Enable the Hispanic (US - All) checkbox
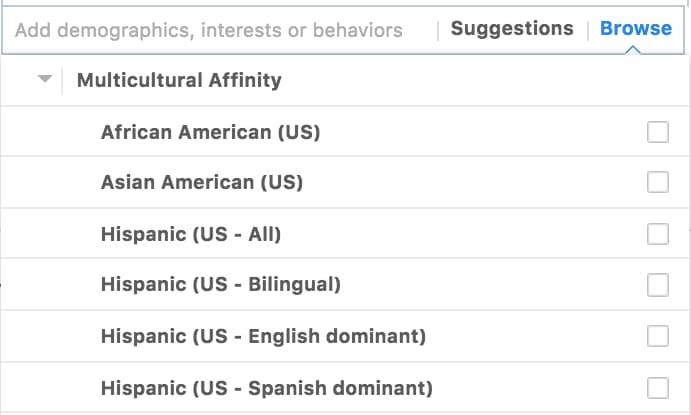 click(658, 234)
